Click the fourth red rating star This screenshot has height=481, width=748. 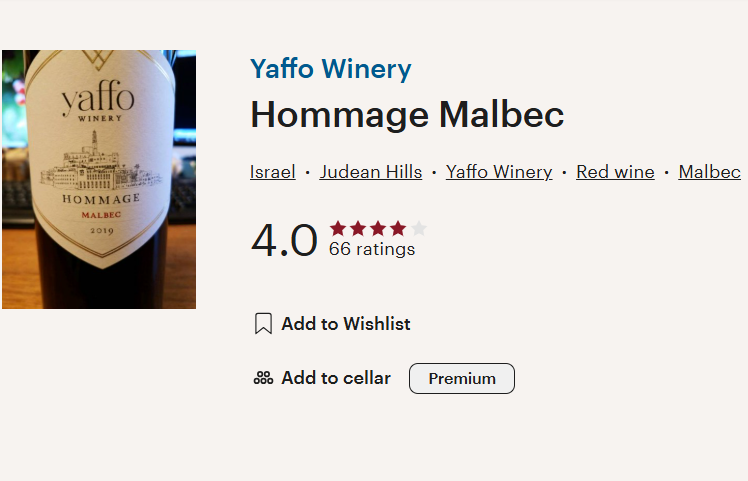point(398,228)
